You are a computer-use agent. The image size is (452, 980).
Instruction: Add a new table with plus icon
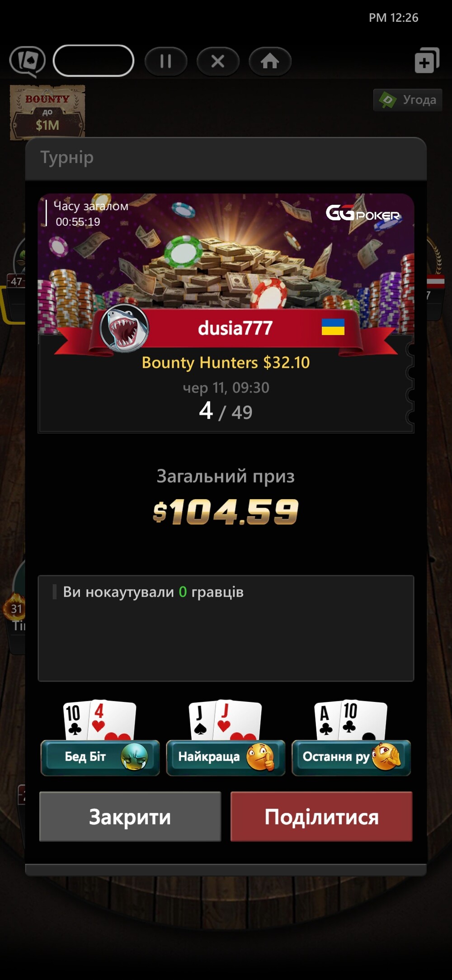[427, 61]
